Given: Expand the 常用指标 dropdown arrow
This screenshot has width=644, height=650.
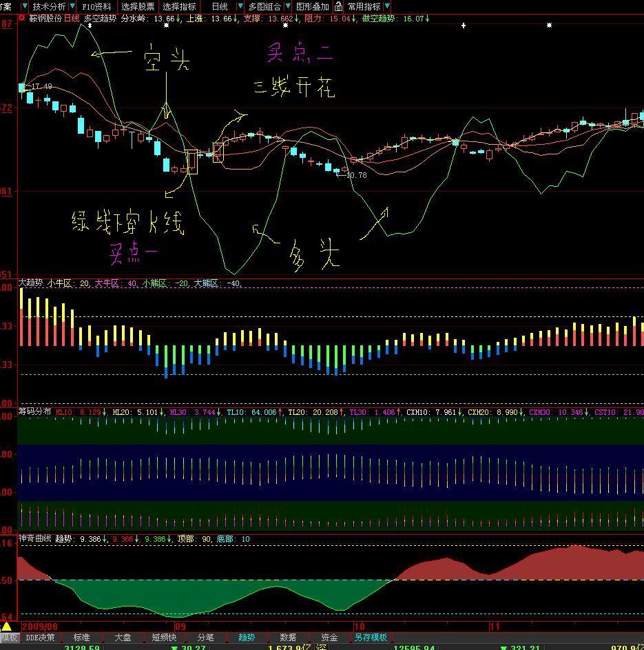Looking at the screenshot, I should pos(387,6).
